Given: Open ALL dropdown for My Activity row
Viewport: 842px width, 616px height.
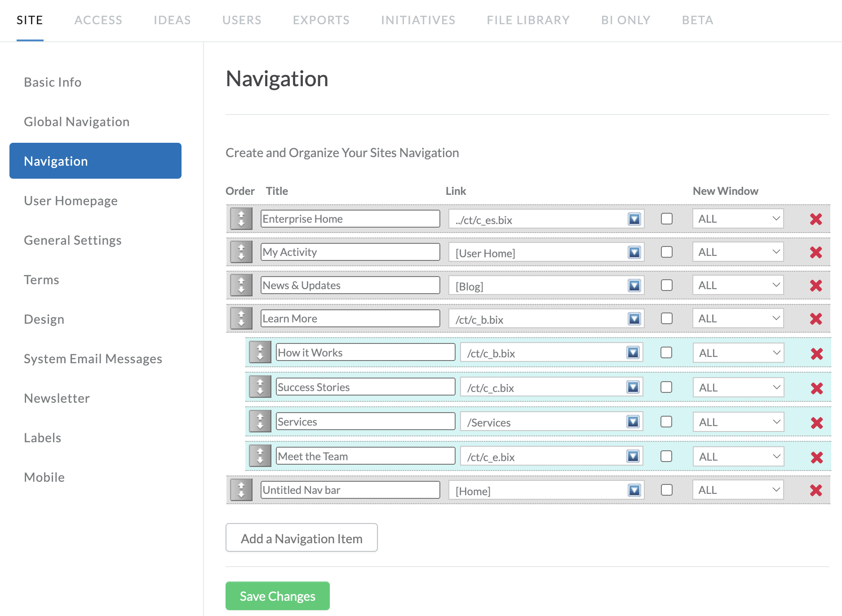Looking at the screenshot, I should [738, 252].
